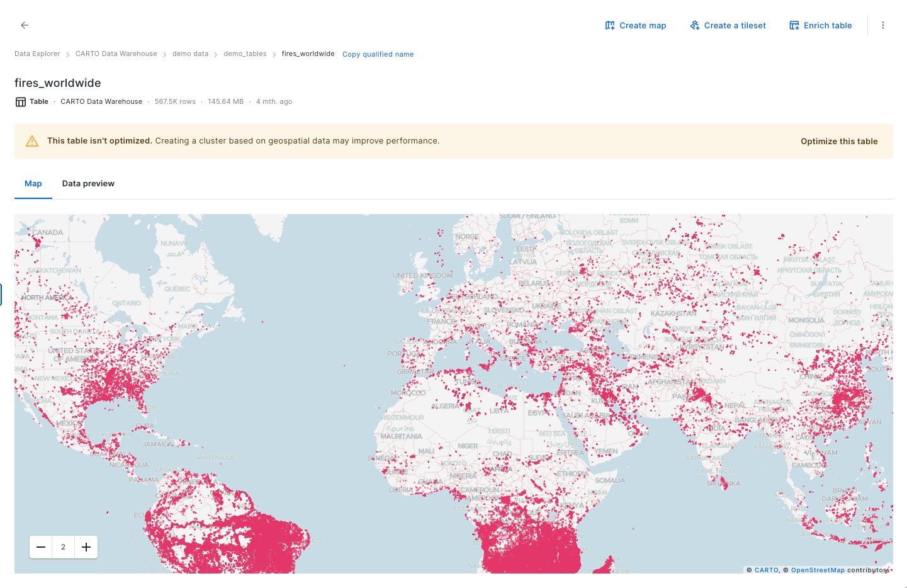907x588 pixels.
Task: Go to Data Explorer breadcrumb
Action: 37,54
